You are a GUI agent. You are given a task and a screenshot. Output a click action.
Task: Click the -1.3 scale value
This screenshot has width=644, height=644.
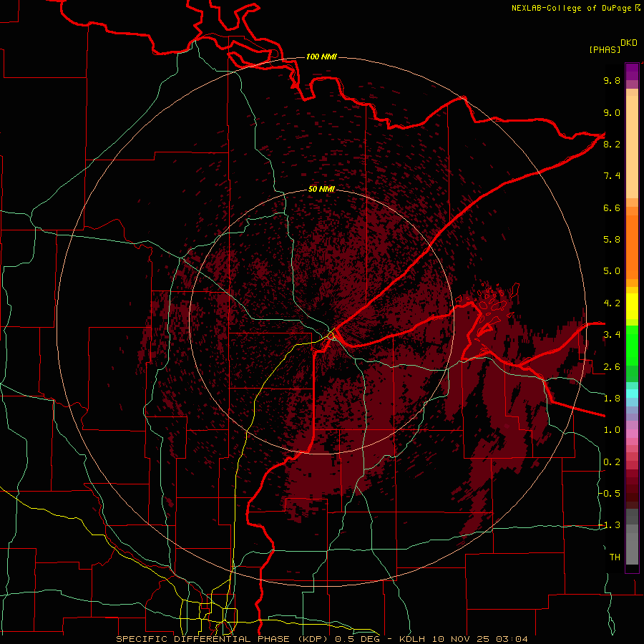click(x=610, y=525)
